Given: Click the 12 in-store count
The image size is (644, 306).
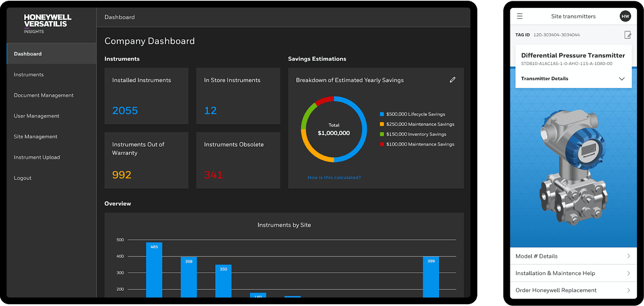Looking at the screenshot, I should point(210,111).
